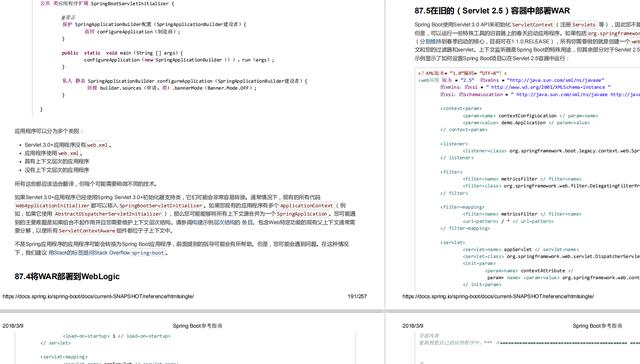Click the '87.5' Servlet 2.5 WAR heading
Screen dimensions: 640x364
click(492, 11)
